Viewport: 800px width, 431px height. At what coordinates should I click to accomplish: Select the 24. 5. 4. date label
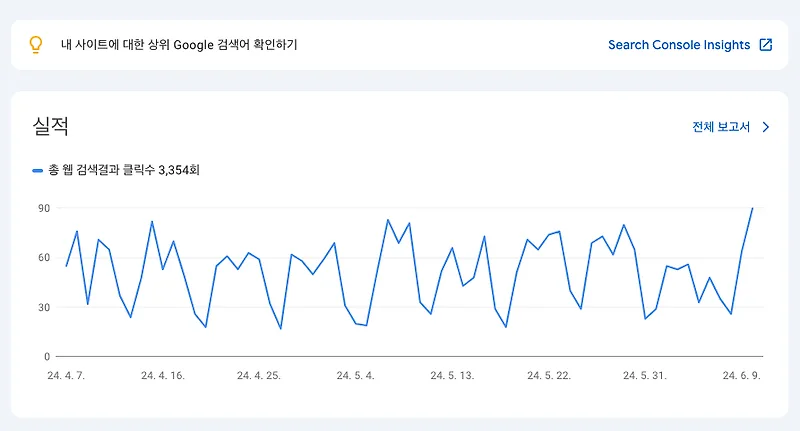point(356,376)
